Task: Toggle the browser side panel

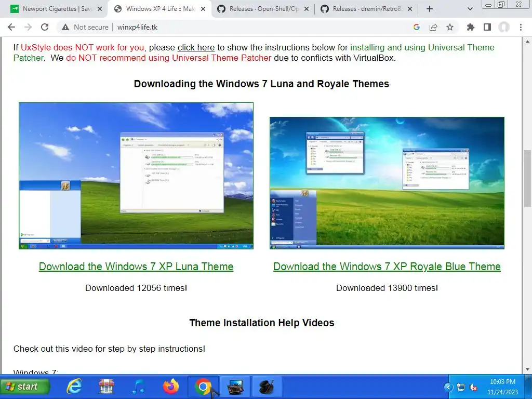Action: pyautogui.click(x=487, y=27)
